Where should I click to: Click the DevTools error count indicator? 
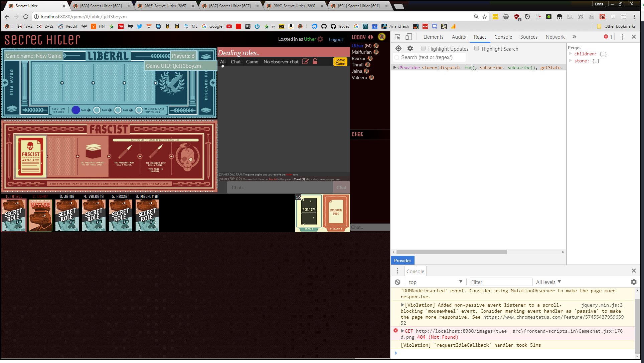point(608,37)
